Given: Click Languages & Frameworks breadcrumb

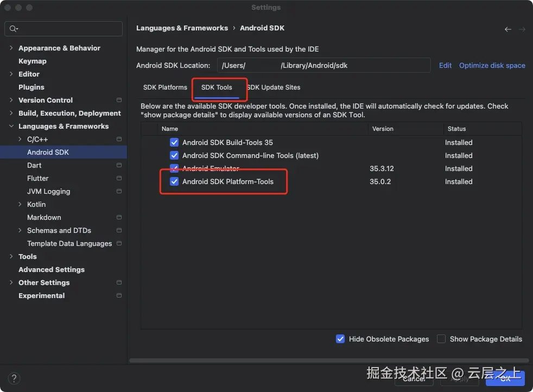Looking at the screenshot, I should tap(182, 28).
